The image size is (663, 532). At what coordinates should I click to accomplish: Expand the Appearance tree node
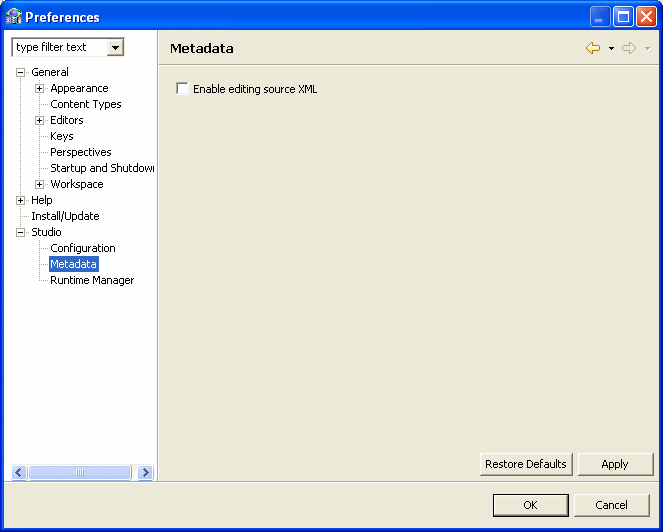40,88
